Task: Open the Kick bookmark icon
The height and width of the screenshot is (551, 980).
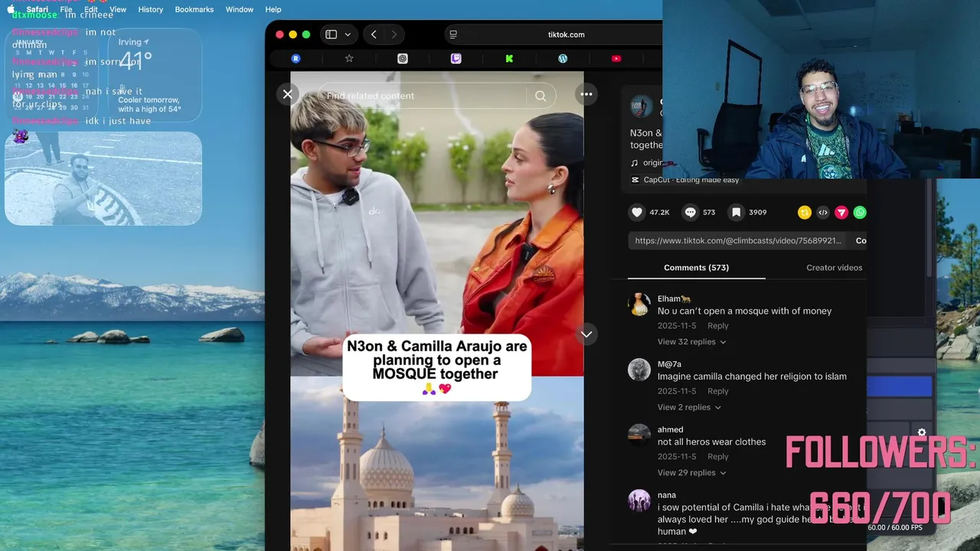Action: (x=509, y=58)
